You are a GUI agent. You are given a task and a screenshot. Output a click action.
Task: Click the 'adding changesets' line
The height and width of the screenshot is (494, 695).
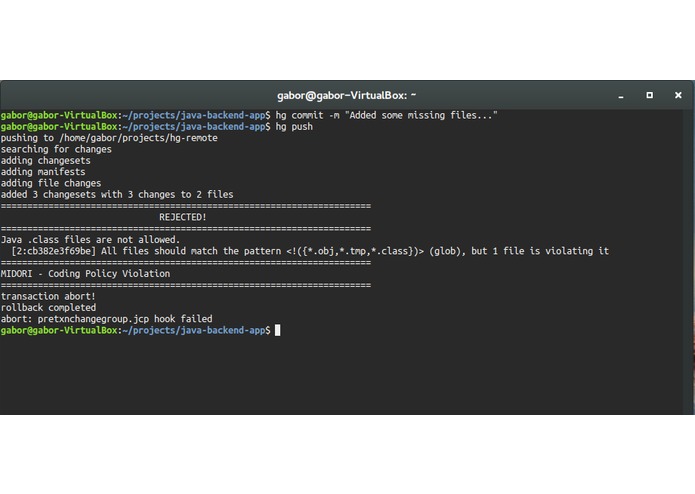tap(46, 161)
